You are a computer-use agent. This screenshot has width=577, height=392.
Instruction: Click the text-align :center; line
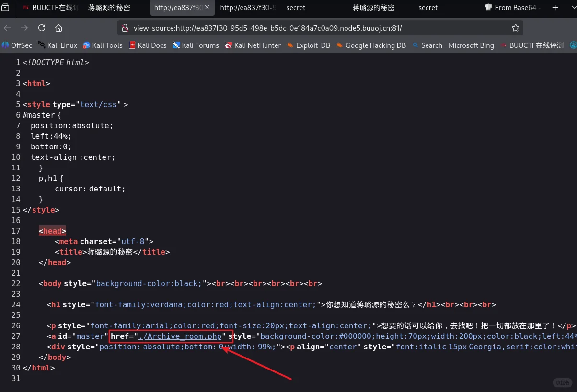coord(73,157)
